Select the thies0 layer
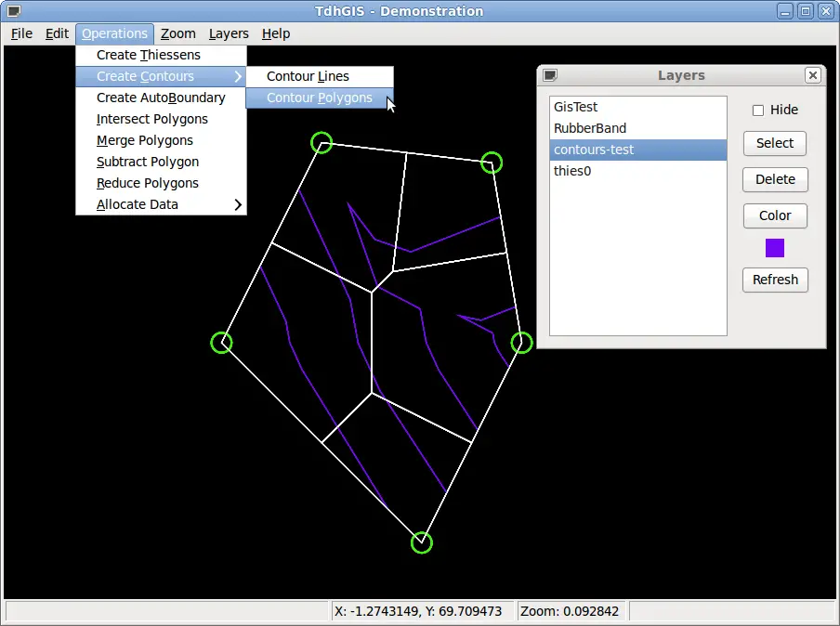840x626 pixels. 638,171
